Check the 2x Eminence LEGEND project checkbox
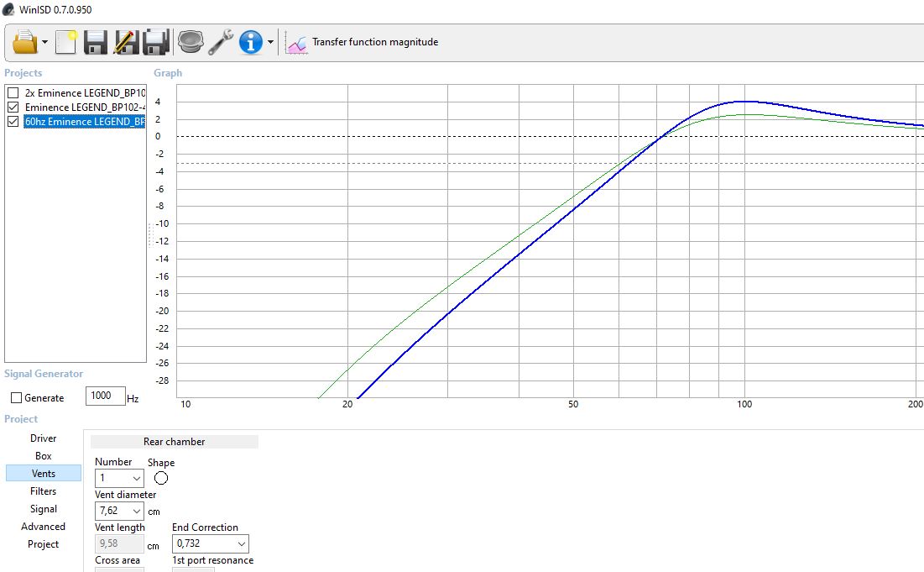Screen dimensions: 924x572 (13, 93)
